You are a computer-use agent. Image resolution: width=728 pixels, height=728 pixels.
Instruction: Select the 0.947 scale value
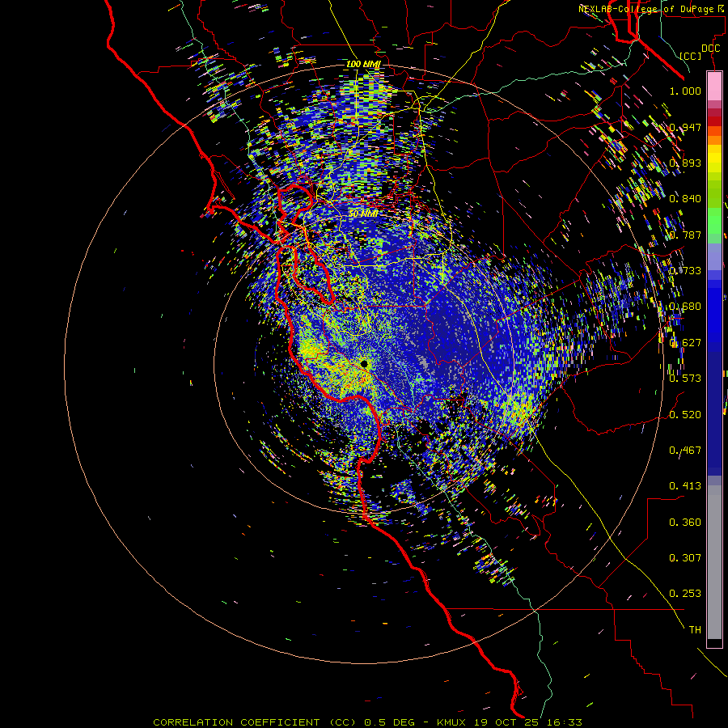(685, 127)
